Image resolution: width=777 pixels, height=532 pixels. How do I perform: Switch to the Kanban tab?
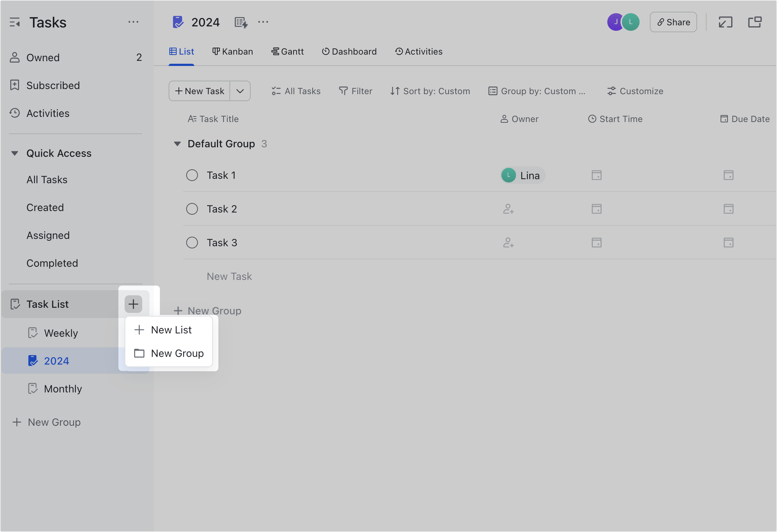pos(233,51)
